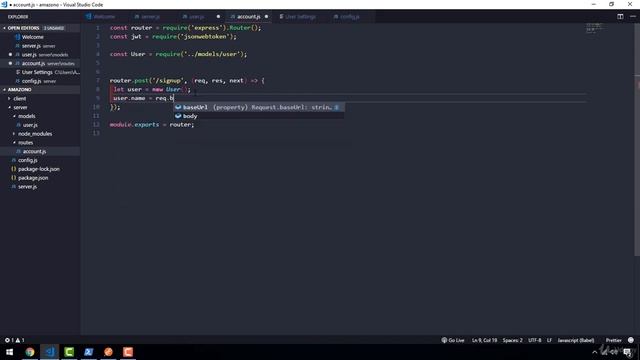Image resolution: width=640 pixels, height=360 pixels.
Task: Click the feedback smiley icon
Action: 631,340
